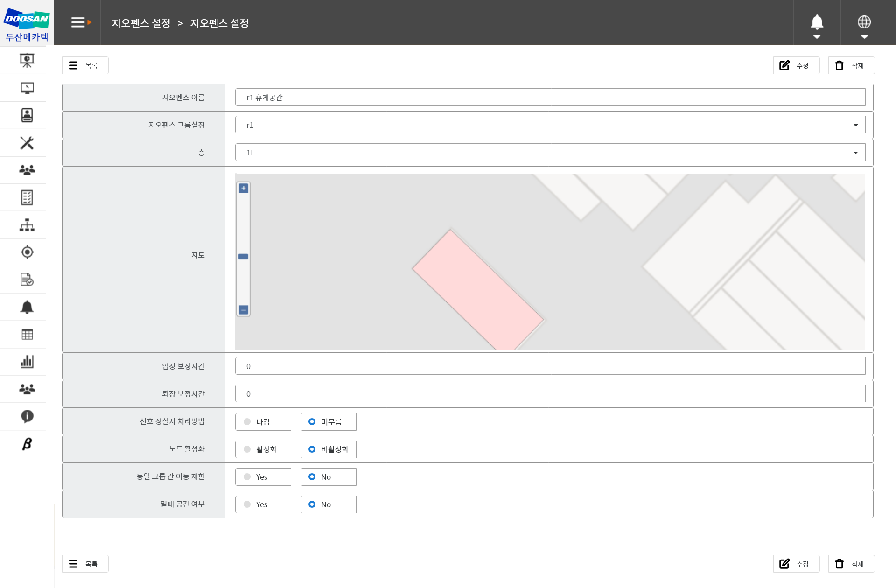The image size is (896, 588).
Task: Click the first 지오펜스 설정 breadcrumb
Action: pos(141,23)
